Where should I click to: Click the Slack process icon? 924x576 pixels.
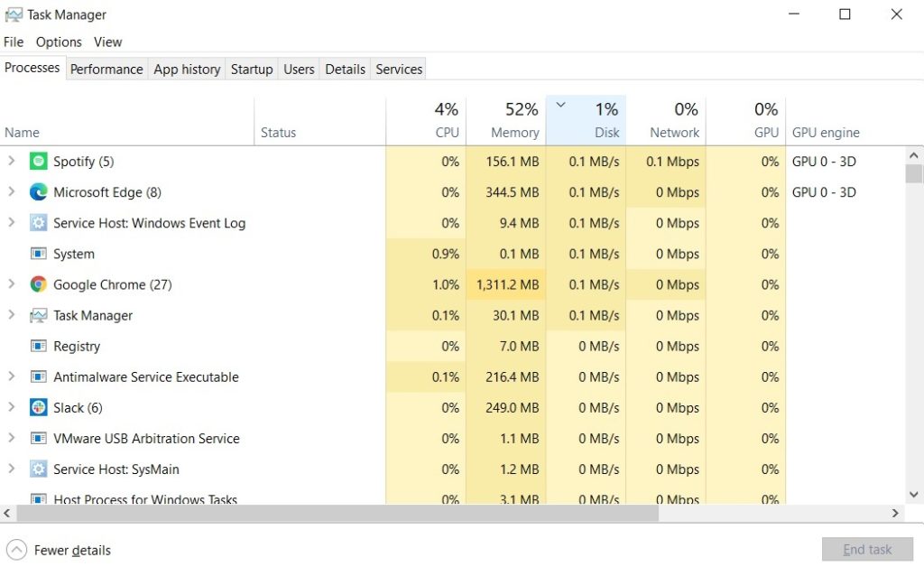point(37,407)
